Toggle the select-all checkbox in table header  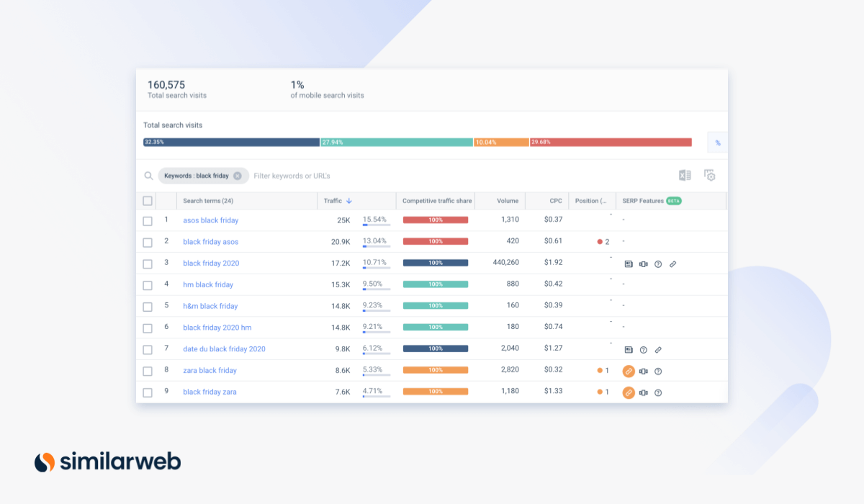tap(148, 201)
